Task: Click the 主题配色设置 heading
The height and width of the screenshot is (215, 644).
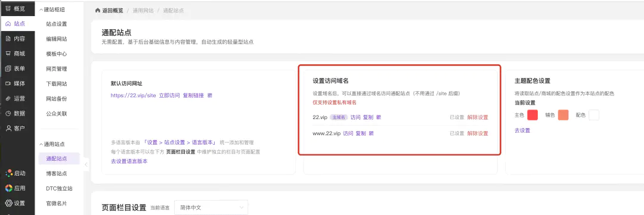Action: [532, 81]
